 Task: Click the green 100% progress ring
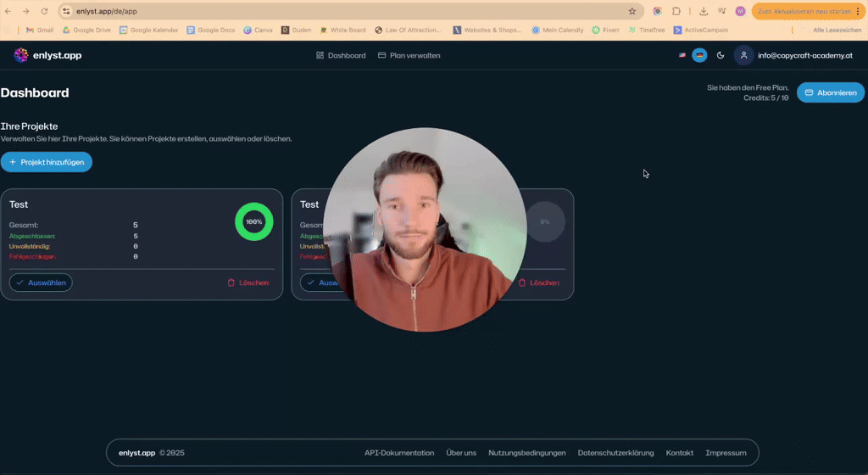point(254,221)
